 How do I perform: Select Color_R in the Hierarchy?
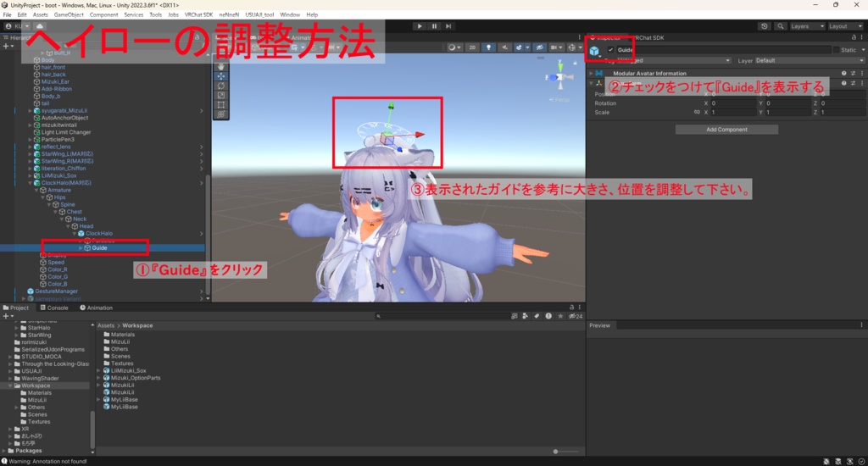click(57, 269)
